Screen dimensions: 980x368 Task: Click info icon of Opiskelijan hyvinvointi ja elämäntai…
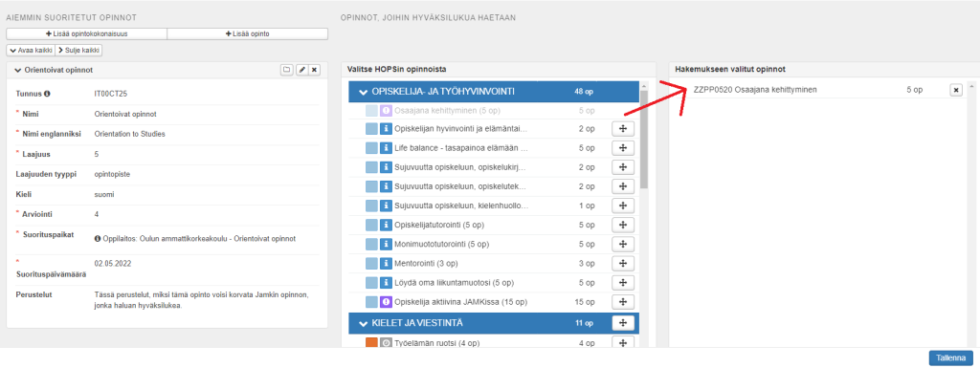386,129
